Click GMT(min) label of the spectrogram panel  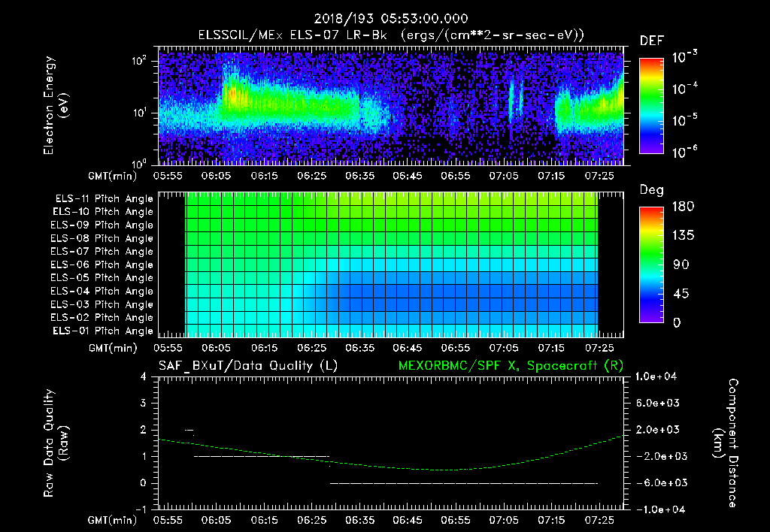coord(113,176)
